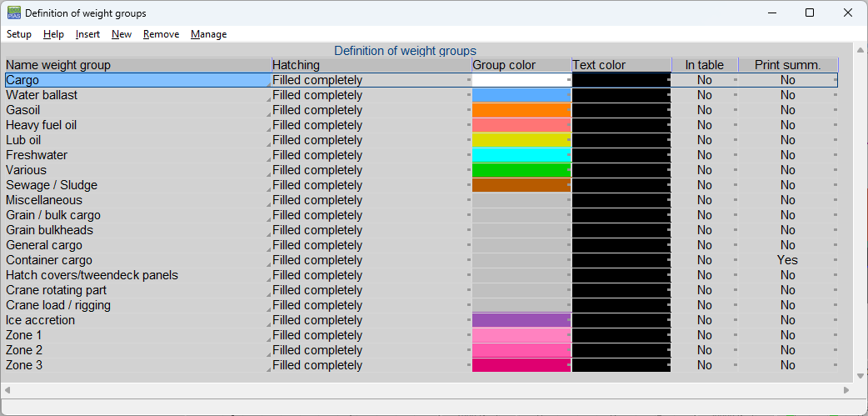Select the Zone 2 name cell
The width and height of the screenshot is (868, 416).
[x=138, y=350]
